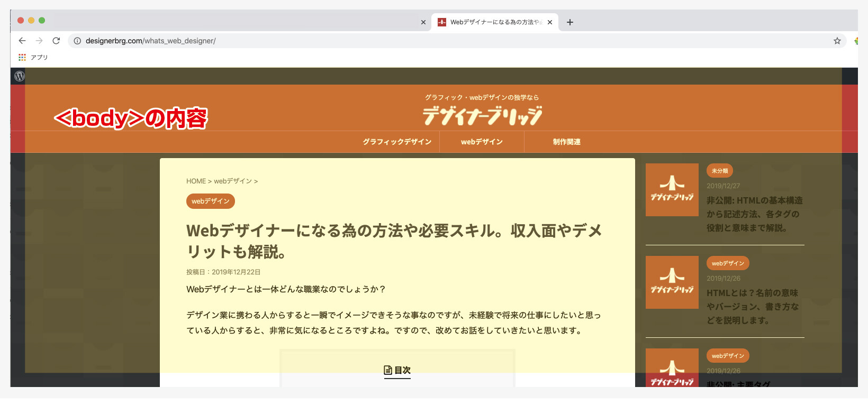
Task: Click the orange webデザイン category badge in article
Action: point(211,201)
